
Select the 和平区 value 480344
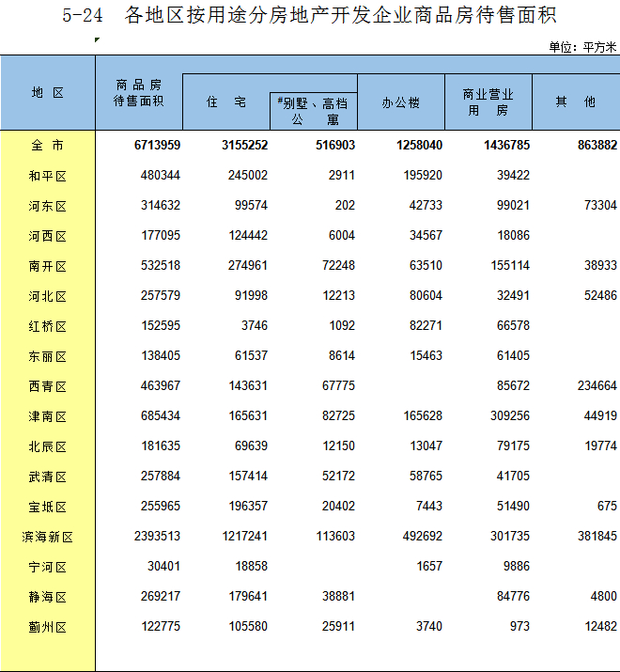[x=161, y=175]
